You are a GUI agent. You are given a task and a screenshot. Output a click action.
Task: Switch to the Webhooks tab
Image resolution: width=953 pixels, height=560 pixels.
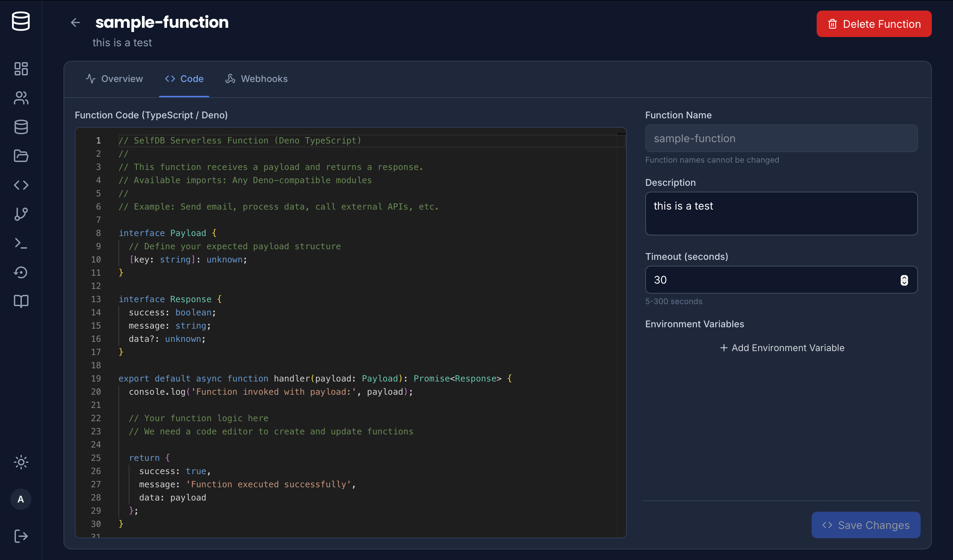tap(256, 79)
